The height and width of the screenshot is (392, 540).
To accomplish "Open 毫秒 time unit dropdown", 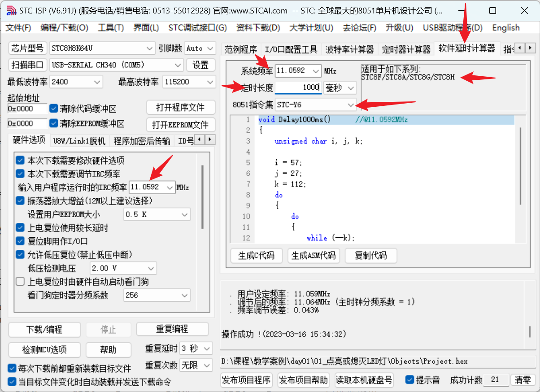I will (340, 87).
